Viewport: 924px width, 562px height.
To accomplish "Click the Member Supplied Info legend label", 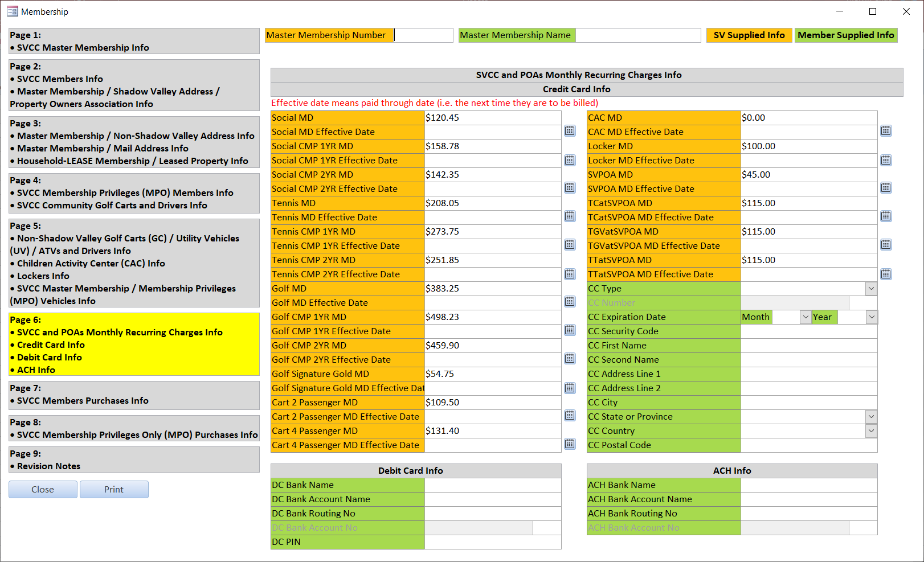I will (846, 35).
